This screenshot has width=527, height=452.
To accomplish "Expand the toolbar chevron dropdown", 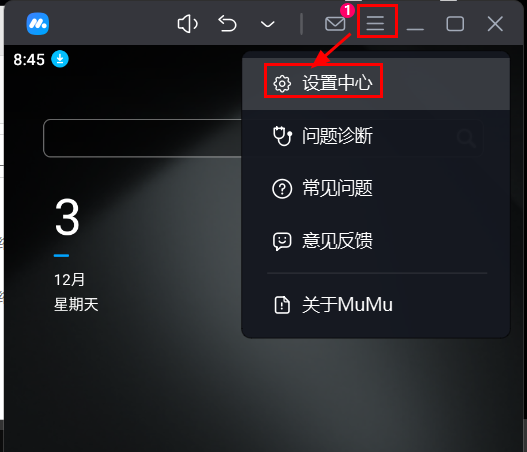I will coord(268,24).
